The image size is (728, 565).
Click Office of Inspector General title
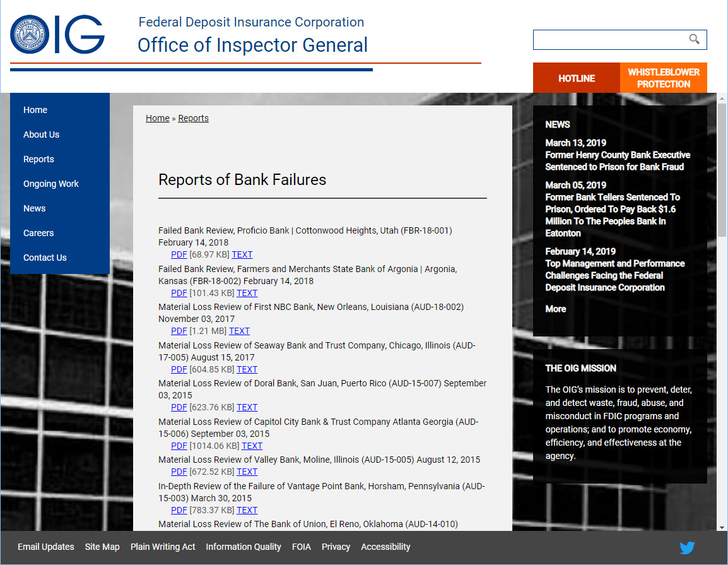(x=252, y=45)
